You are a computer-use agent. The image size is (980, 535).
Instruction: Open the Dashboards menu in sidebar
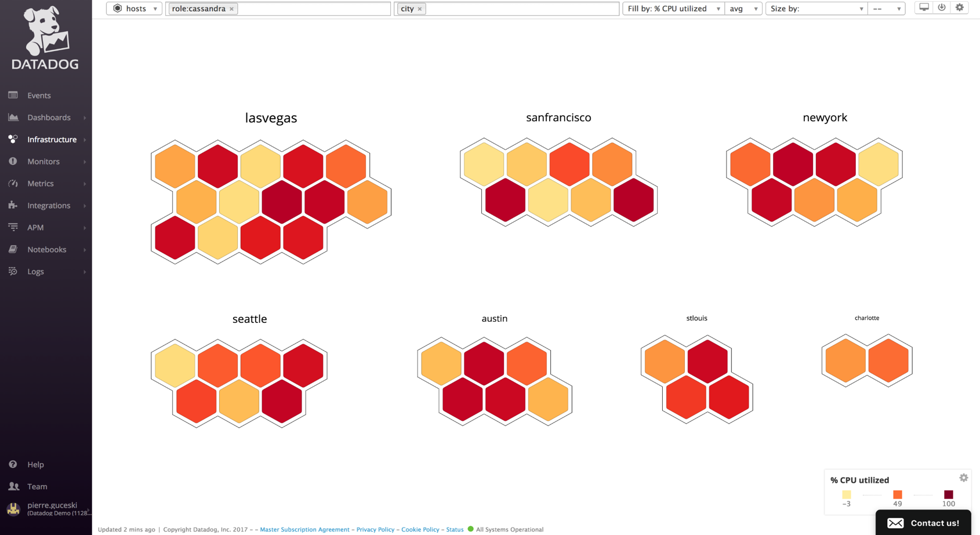(49, 118)
